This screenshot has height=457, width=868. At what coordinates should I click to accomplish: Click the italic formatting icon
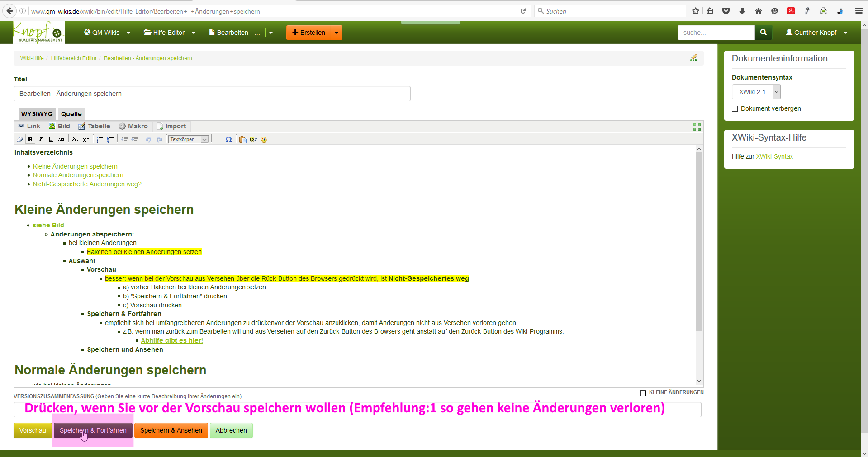[x=41, y=140]
